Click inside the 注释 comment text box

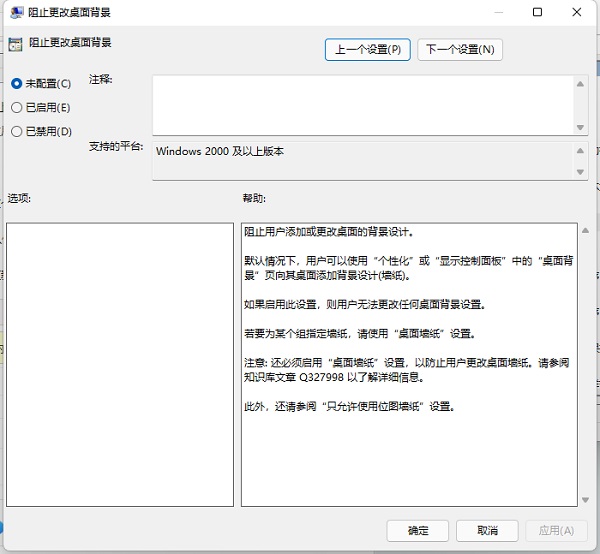(362, 105)
